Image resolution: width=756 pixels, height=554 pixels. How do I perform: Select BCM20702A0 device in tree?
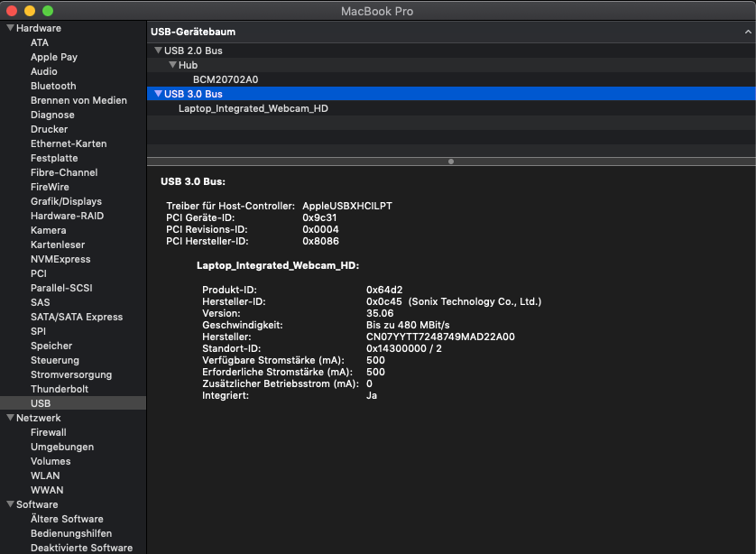(226, 79)
